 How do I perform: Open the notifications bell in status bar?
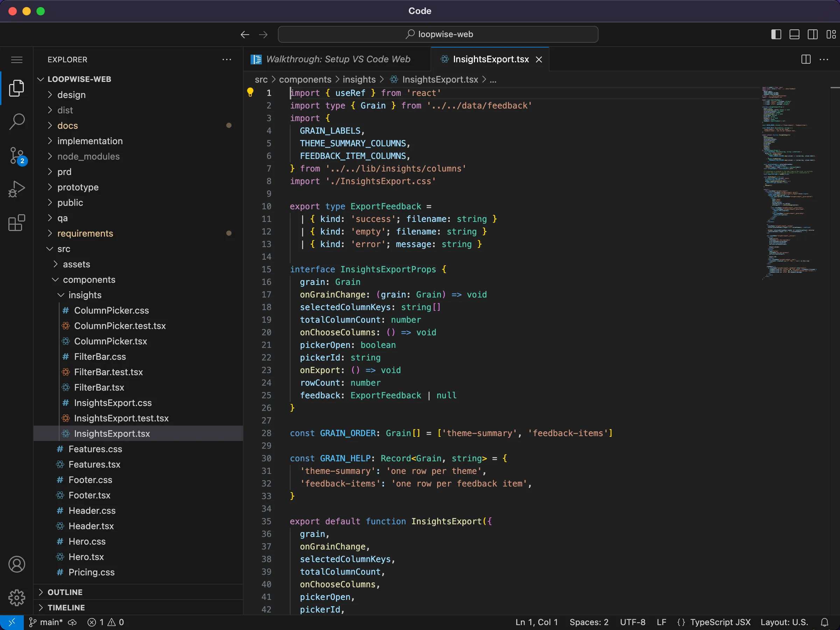coord(825,622)
